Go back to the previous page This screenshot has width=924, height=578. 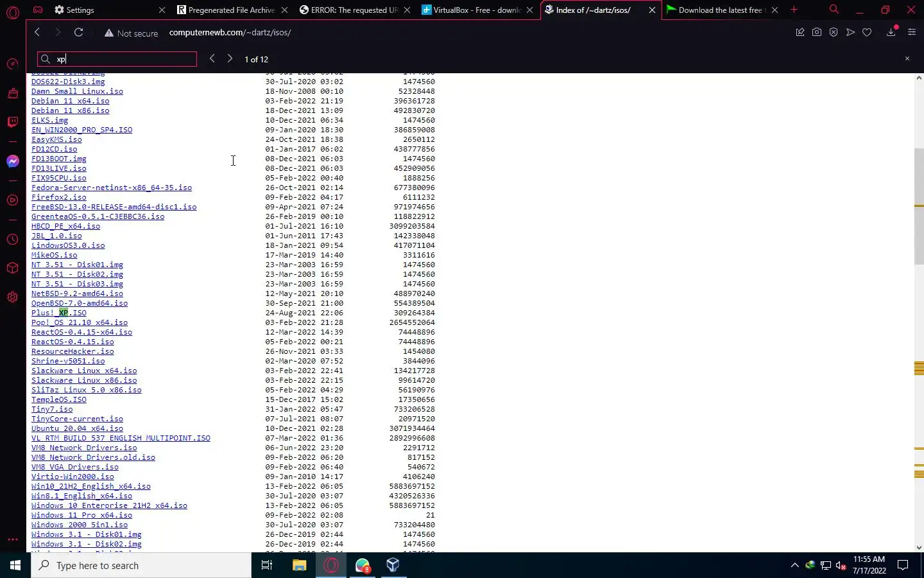coord(37,32)
